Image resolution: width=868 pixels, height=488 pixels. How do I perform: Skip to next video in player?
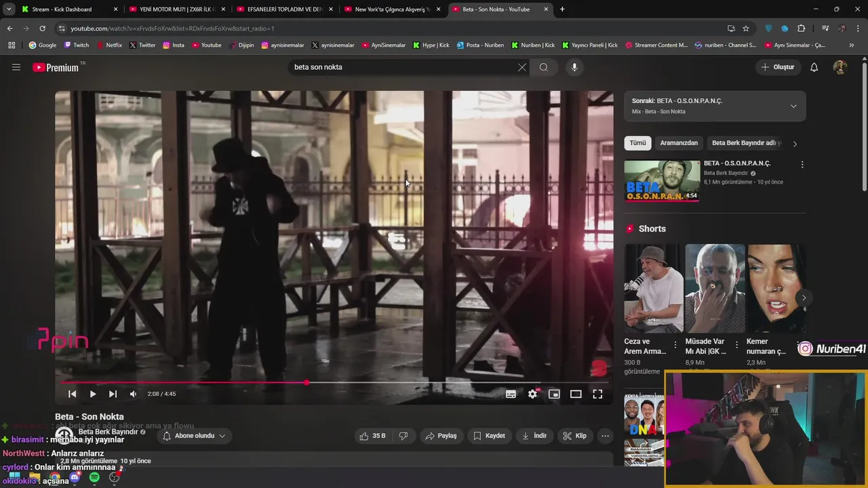113,394
